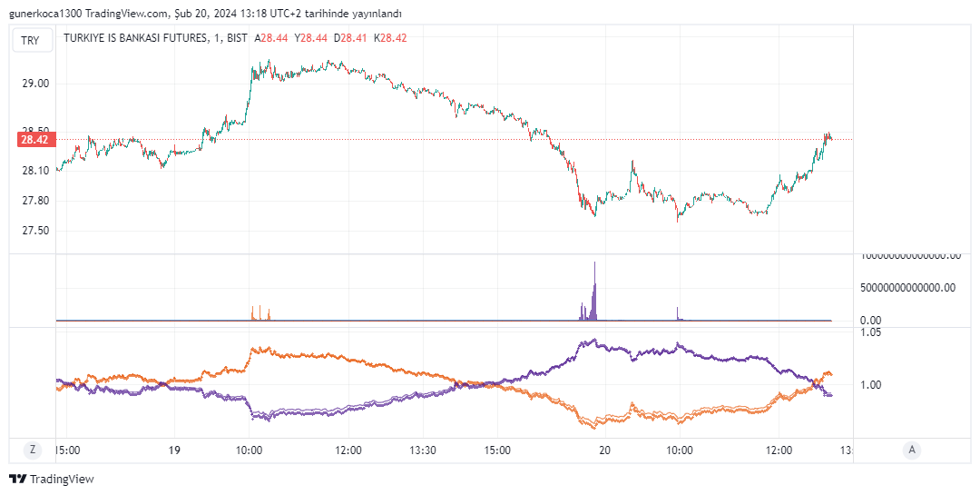The width and height of the screenshot is (980, 495).
Task: Select the 20 date marker on time axis
Action: 606,450
